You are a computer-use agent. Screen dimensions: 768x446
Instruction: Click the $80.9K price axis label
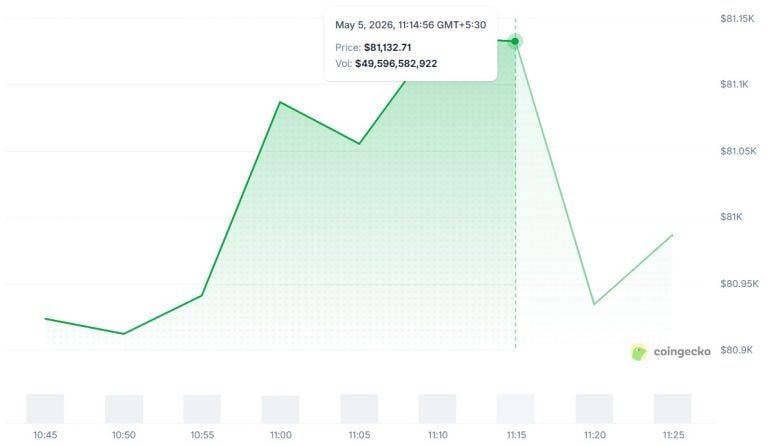(x=736, y=350)
